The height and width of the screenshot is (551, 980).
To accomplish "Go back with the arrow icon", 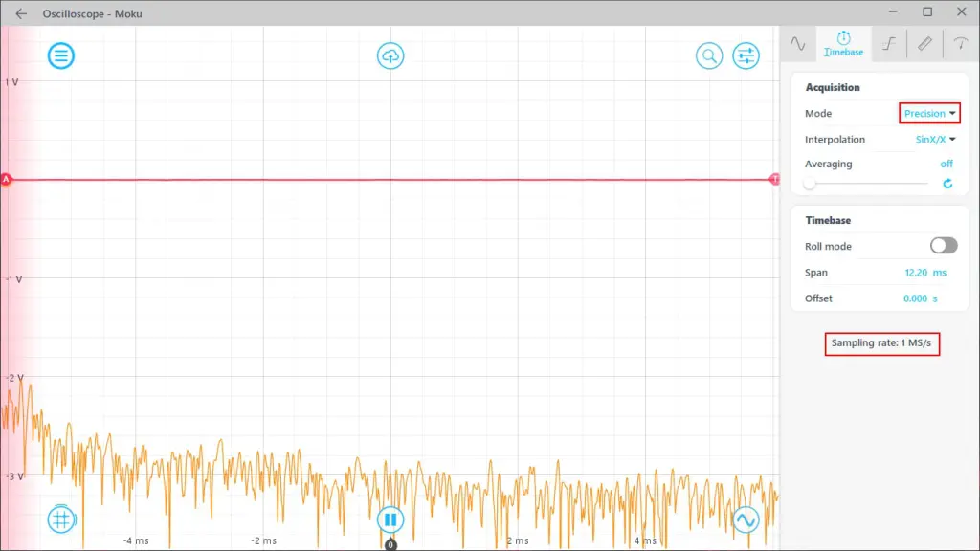I will (x=21, y=13).
